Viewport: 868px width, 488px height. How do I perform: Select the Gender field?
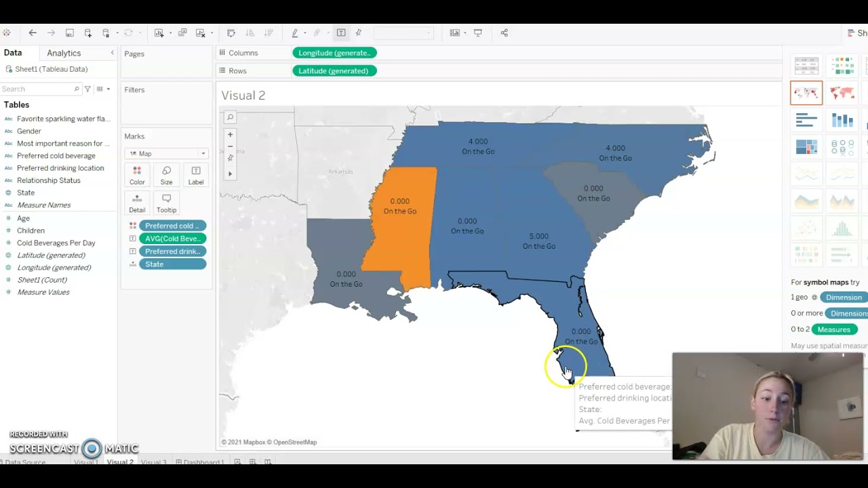point(29,131)
